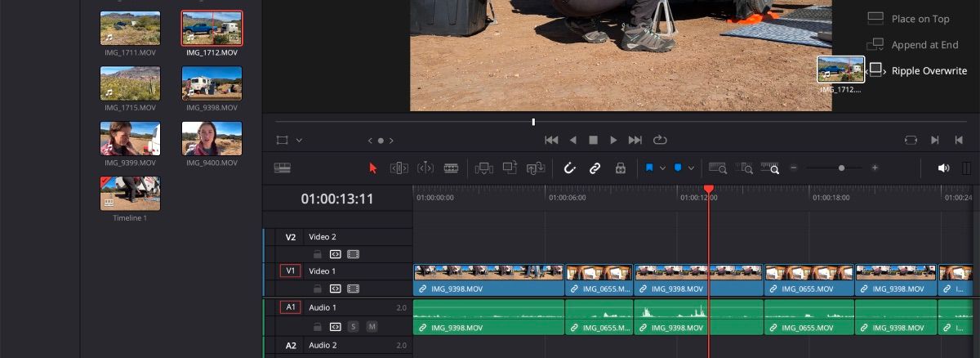Image resolution: width=980 pixels, height=358 pixels.
Task: Stop playback
Action: point(594,140)
